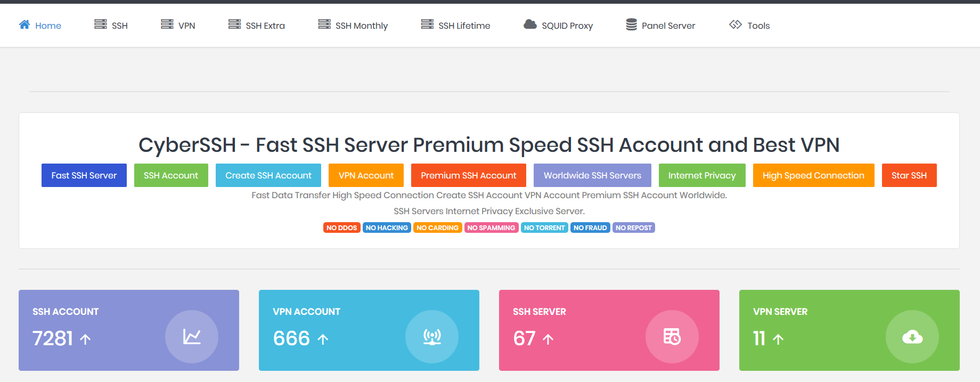Click the 666 count value
Viewport: 980px width, 382px height.
click(x=291, y=338)
